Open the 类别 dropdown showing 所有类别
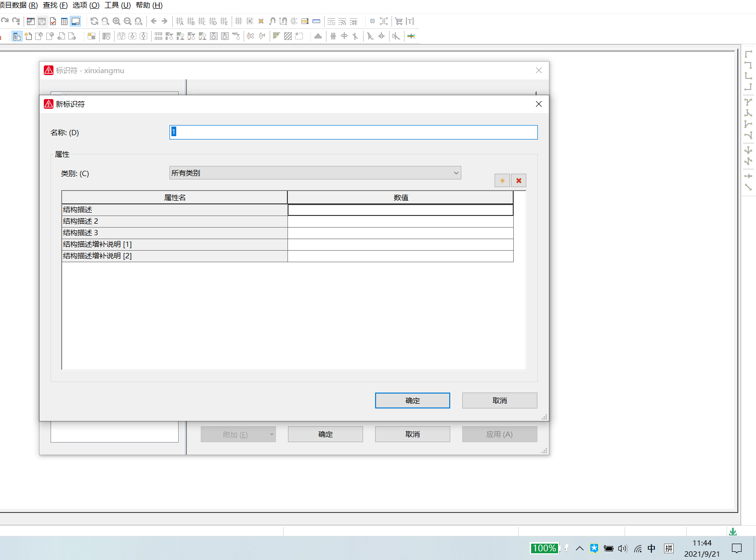Screen dimensions: 756x560 pos(315,173)
